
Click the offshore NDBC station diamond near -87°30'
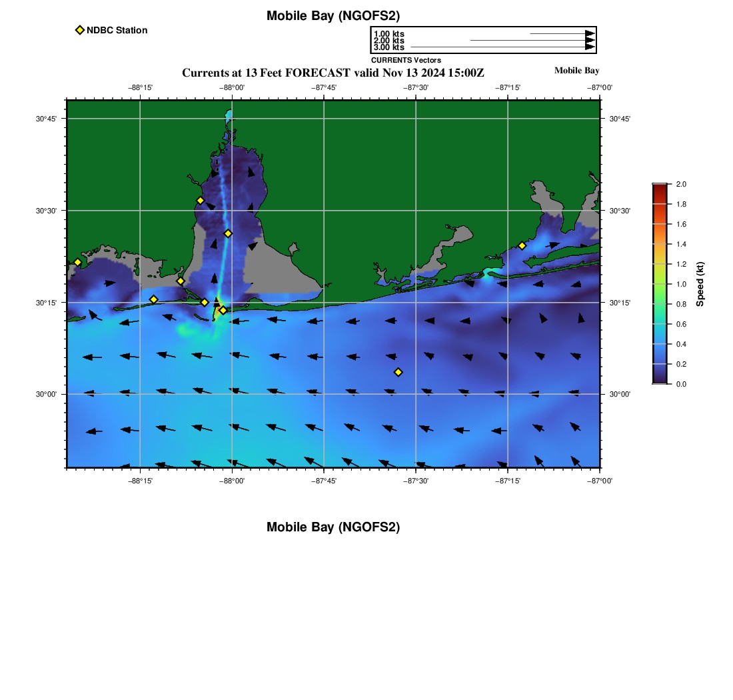coord(398,372)
